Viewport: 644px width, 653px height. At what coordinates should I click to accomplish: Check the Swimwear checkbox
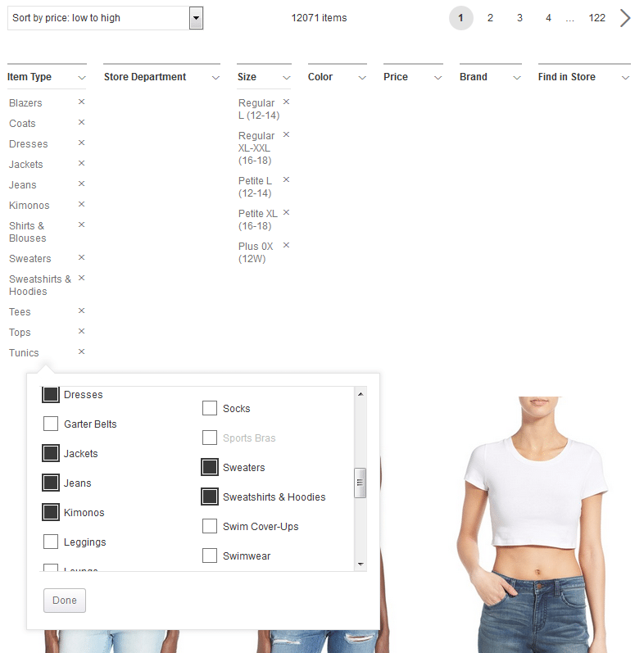[210, 556]
